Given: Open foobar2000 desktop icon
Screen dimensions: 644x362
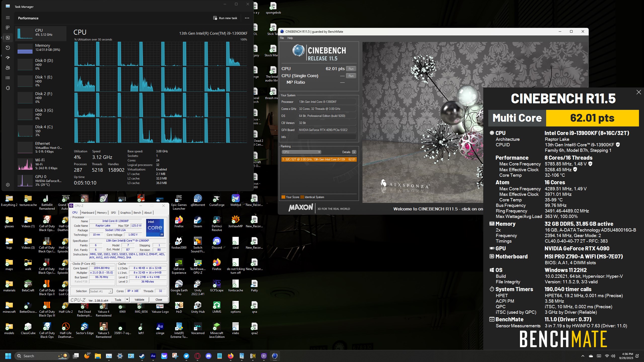Looking at the screenshot, I should 179,243.
